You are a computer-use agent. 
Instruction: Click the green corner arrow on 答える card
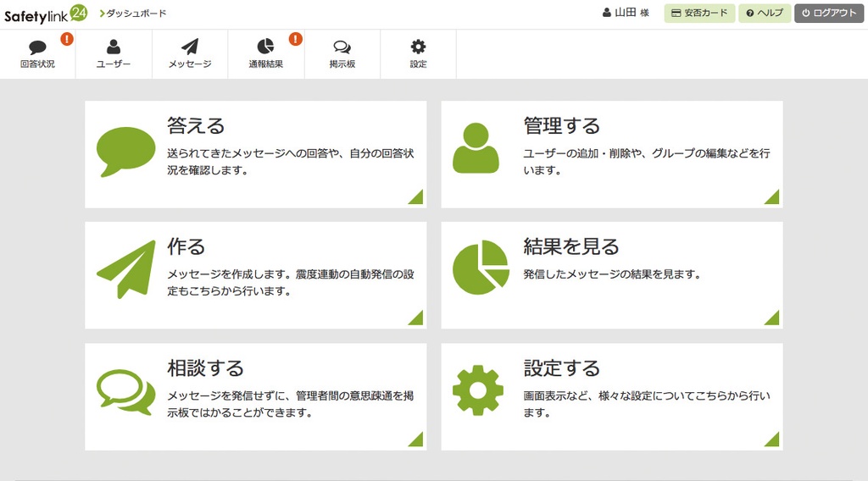[x=415, y=196]
